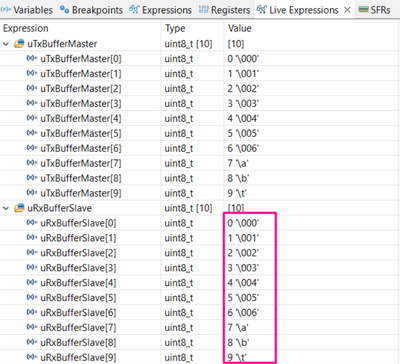This screenshot has width=400, height=364.
Task: Select the uTxBufferMaster[0] expression row
Action: coord(81,59)
